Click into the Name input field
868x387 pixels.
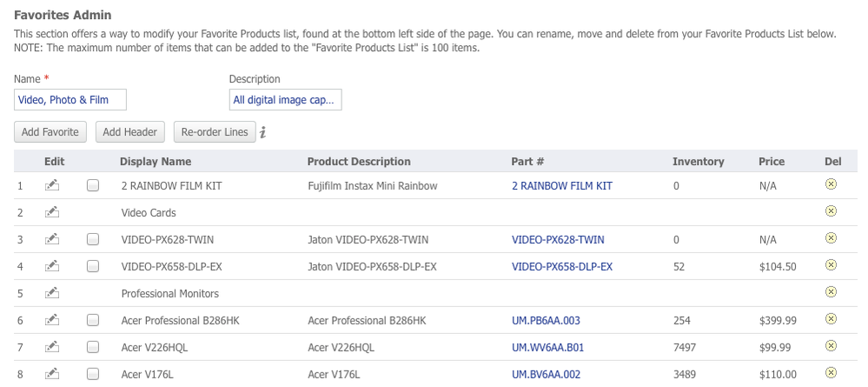click(70, 100)
